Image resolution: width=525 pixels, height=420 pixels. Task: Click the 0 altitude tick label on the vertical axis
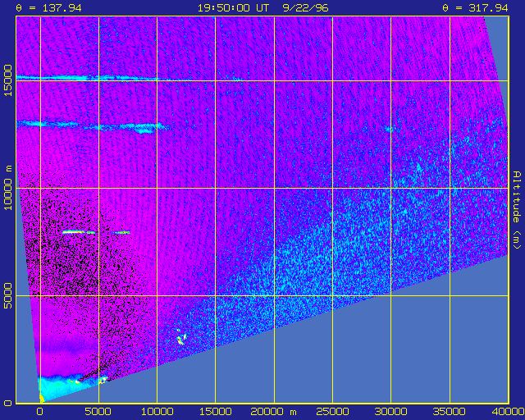[x=8, y=403]
